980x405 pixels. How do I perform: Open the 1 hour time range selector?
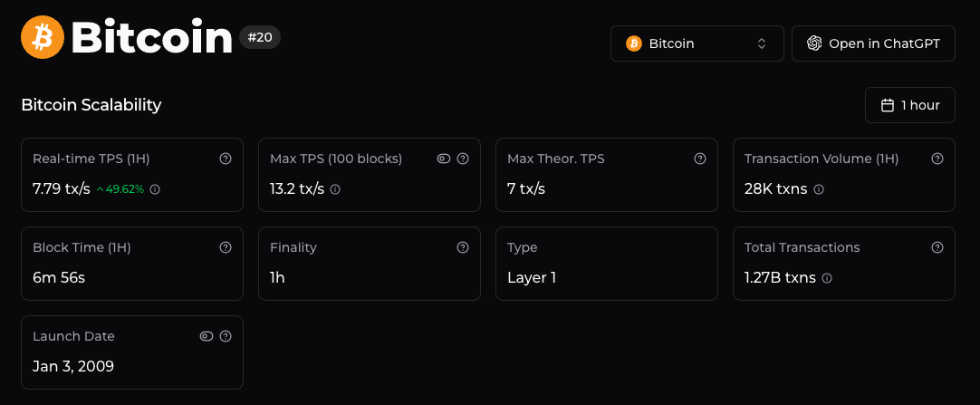pyautogui.click(x=909, y=105)
